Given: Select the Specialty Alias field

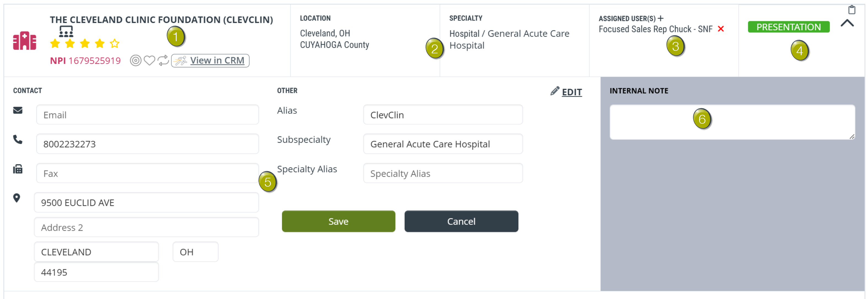Looking at the screenshot, I should tap(443, 173).
